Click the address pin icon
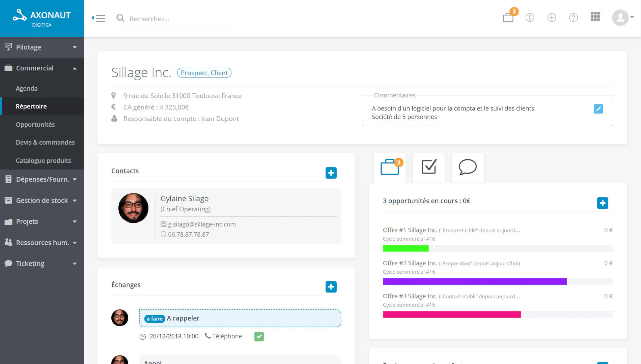Screen dimensions: 641x364 click(114, 96)
